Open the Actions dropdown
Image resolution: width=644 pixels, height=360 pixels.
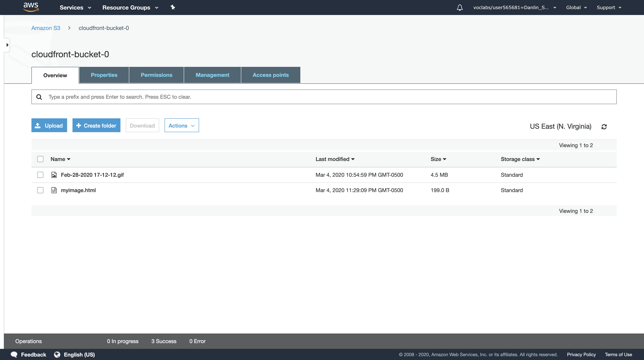[x=181, y=125]
